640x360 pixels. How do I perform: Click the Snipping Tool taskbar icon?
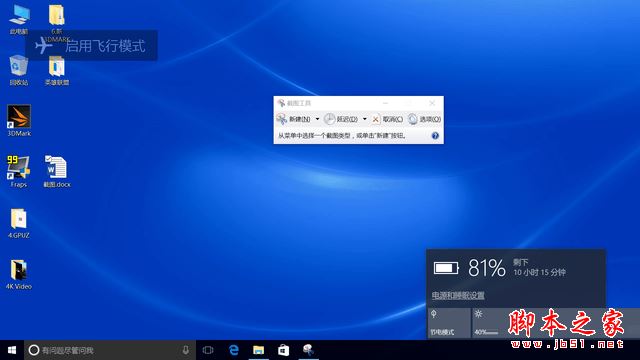coord(308,350)
